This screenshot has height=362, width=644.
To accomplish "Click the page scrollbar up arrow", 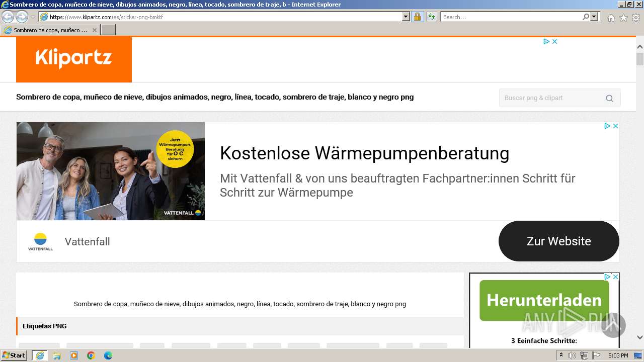I will [640, 47].
